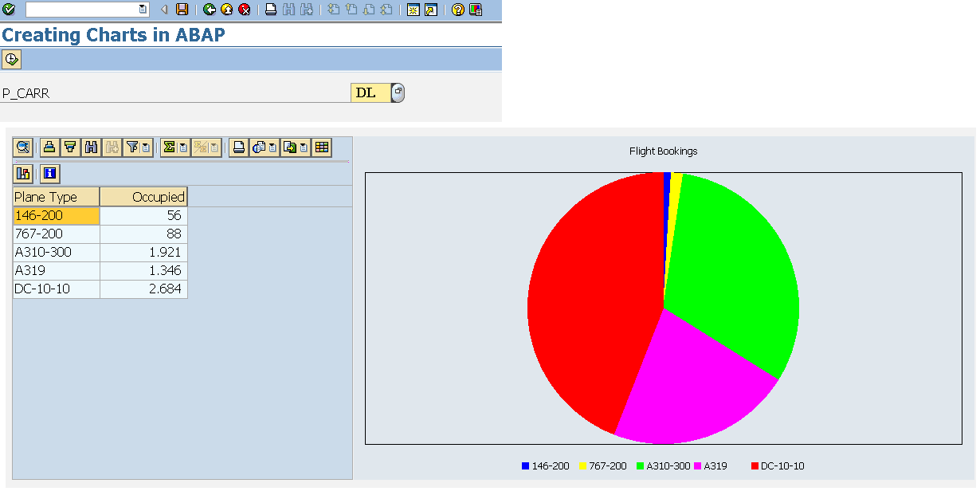This screenshot has width=980, height=491.
Task: Click the ALV Details magnifier icon
Action: pyautogui.click(x=23, y=147)
